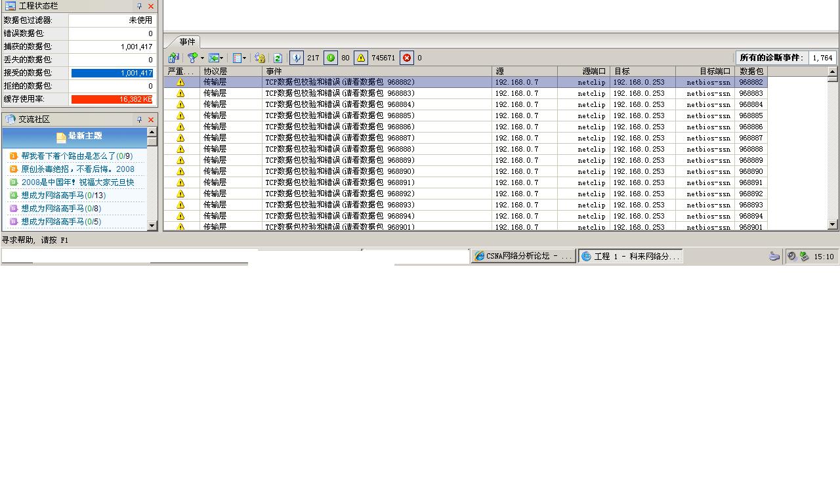Open the funnel filter dropdown arrow
Image resolution: width=840 pixels, height=504 pixels.
coord(202,58)
